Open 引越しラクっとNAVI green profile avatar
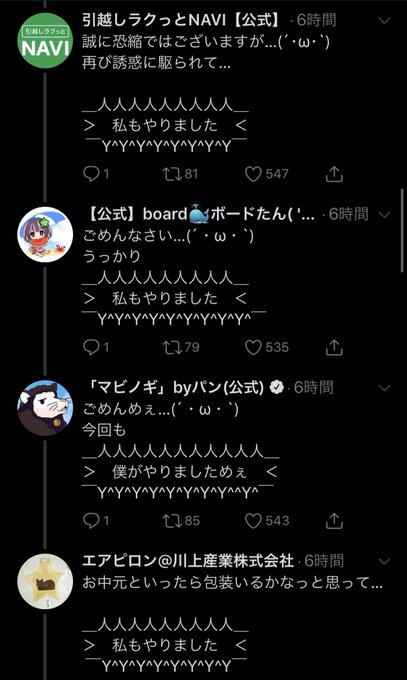Screen dimensions: 407x680 [45, 41]
